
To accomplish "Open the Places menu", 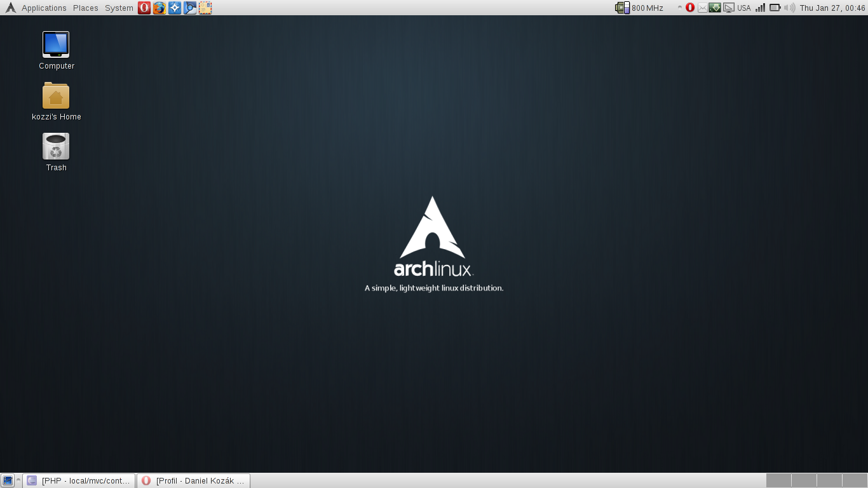I will [86, 8].
